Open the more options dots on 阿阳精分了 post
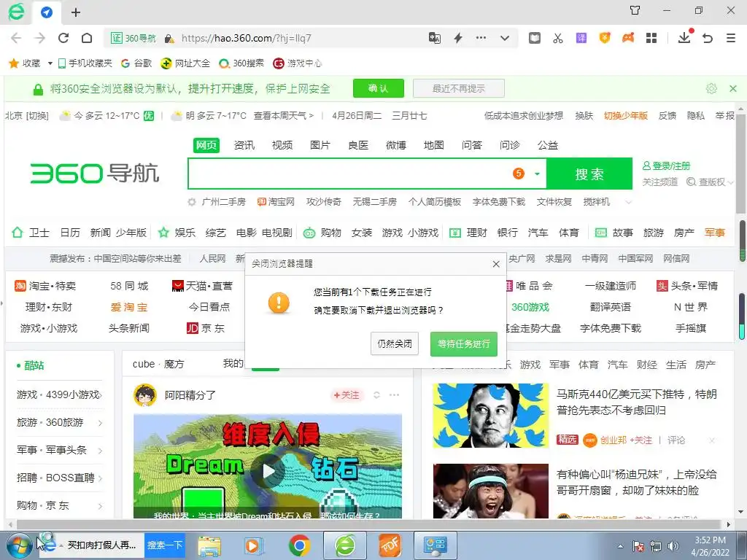The height and width of the screenshot is (560, 747). click(395, 394)
